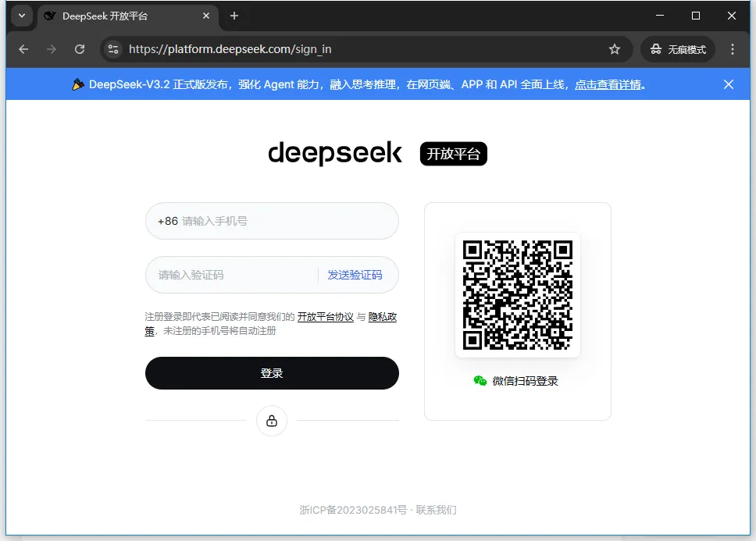Dismiss the blue announcement banner
This screenshot has width=756, height=541.
[x=729, y=85]
